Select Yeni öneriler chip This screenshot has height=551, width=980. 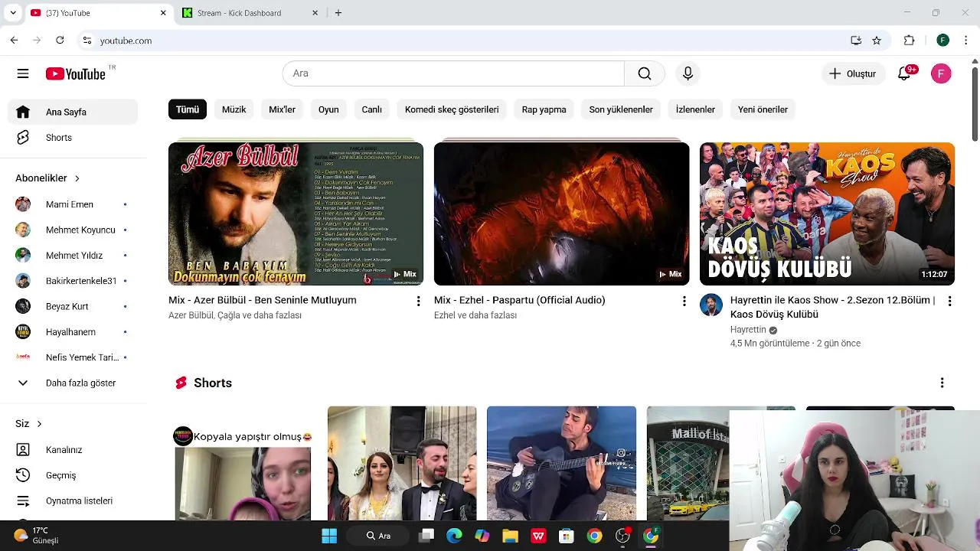click(x=763, y=109)
